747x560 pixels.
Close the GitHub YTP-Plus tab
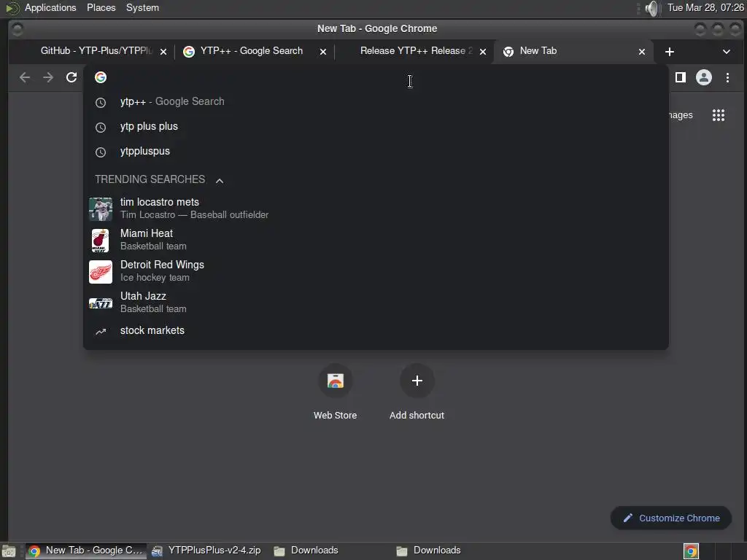click(x=163, y=52)
